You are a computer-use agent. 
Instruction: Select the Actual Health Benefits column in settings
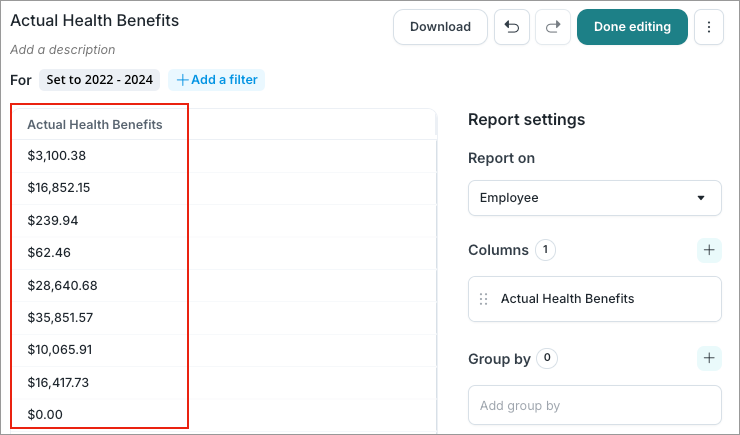pyautogui.click(x=595, y=299)
